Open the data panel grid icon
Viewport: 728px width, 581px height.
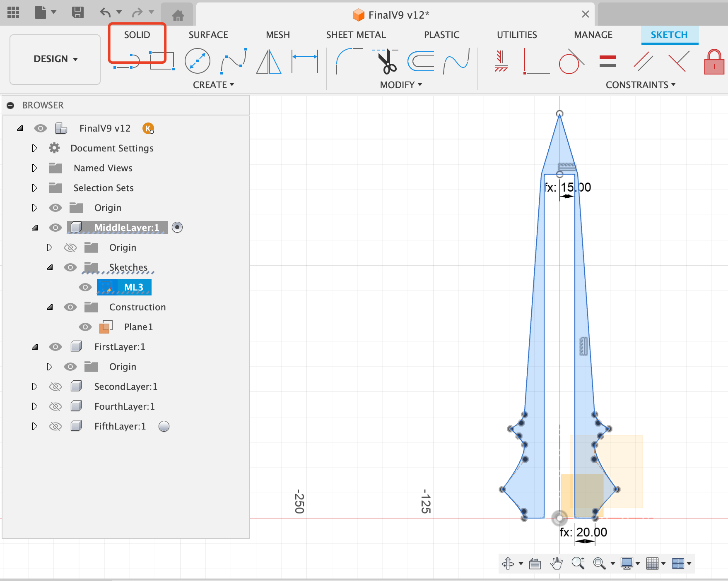(x=13, y=12)
